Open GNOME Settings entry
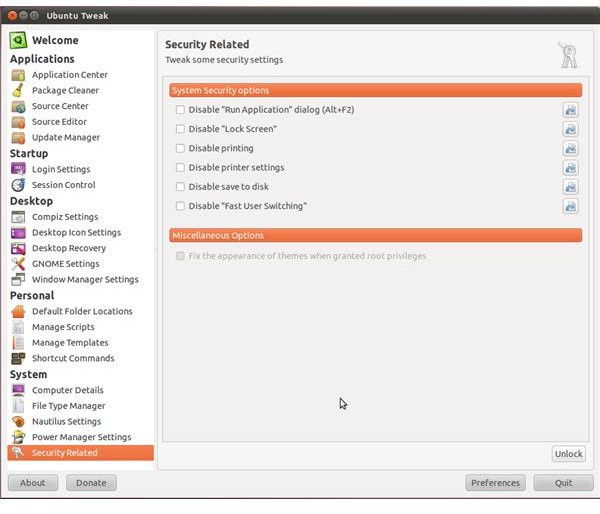 tap(65, 264)
